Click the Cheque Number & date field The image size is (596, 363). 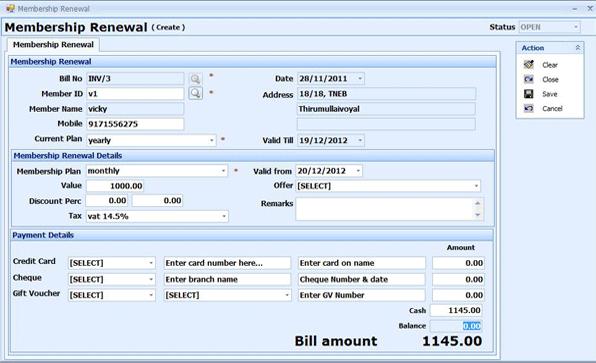(x=361, y=279)
